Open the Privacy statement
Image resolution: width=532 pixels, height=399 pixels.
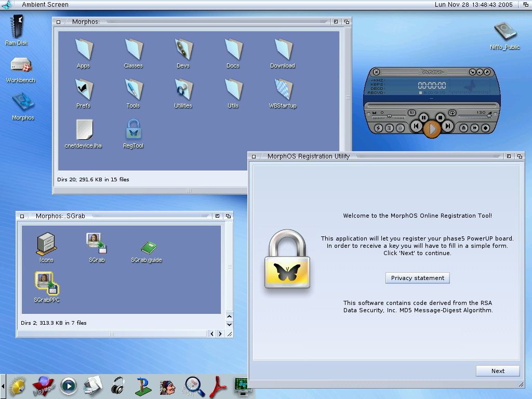[417, 278]
